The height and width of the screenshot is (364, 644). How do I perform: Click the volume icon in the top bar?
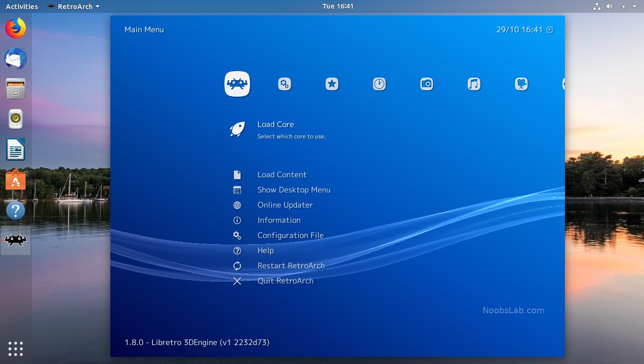pyautogui.click(x=609, y=6)
